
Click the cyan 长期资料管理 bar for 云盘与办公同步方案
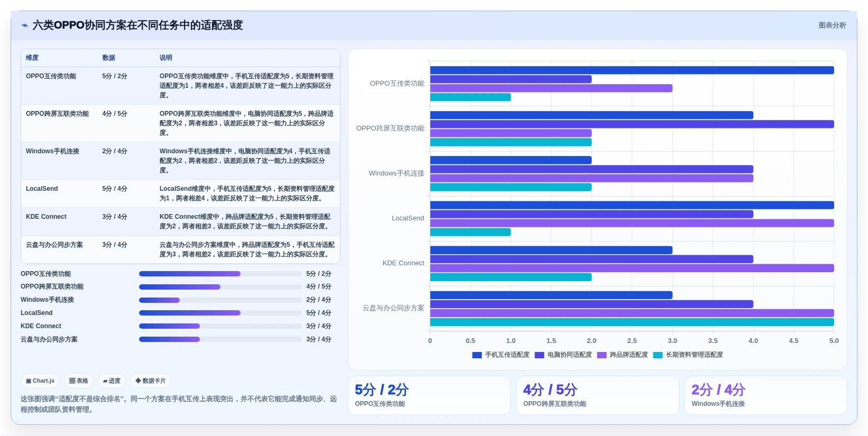coord(632,322)
